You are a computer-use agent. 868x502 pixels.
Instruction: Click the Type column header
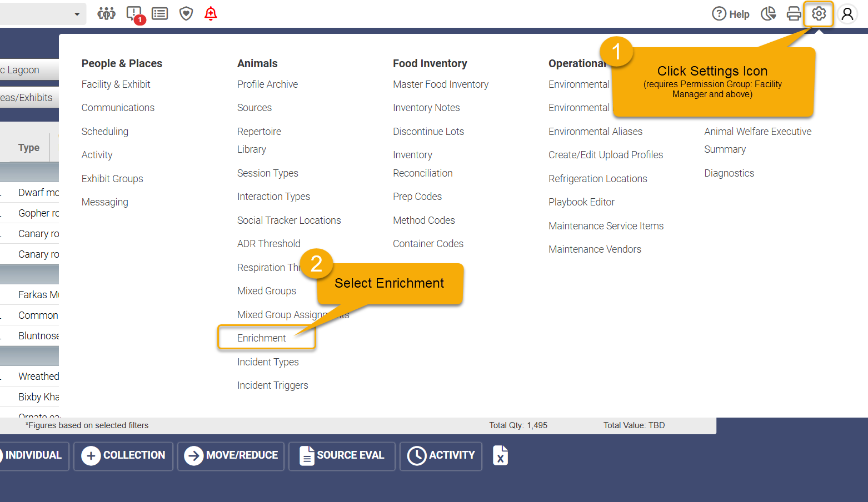[29, 148]
